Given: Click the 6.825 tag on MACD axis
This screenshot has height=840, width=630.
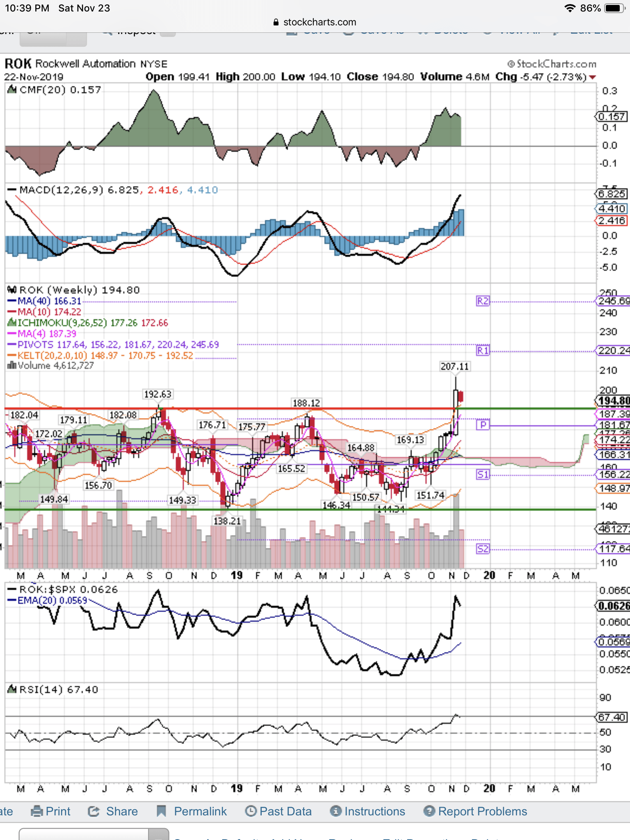Looking at the screenshot, I should [612, 194].
